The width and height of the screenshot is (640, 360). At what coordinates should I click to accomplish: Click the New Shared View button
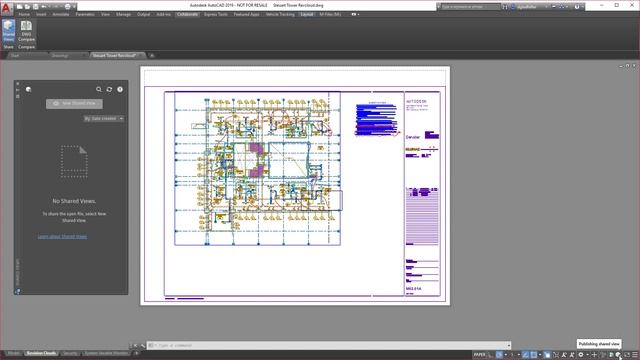(74, 104)
